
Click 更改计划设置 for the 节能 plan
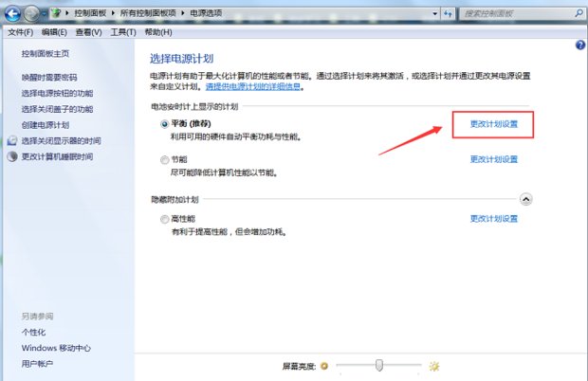(494, 159)
